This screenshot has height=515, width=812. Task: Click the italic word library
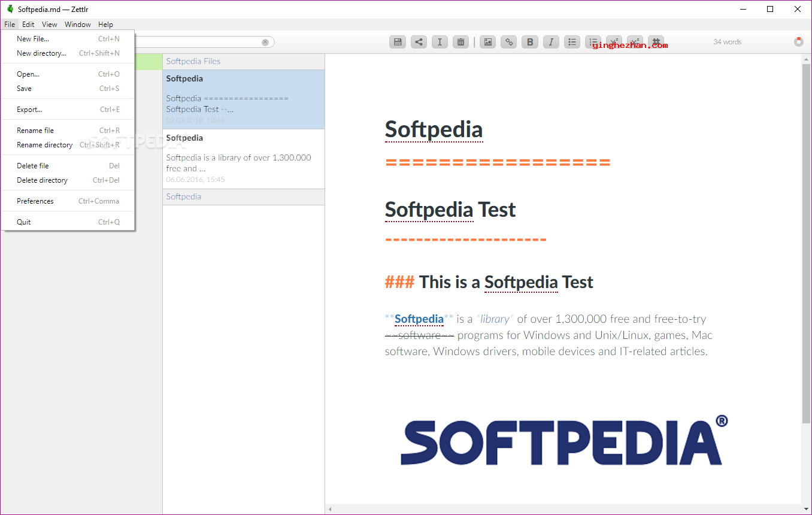[x=495, y=319]
